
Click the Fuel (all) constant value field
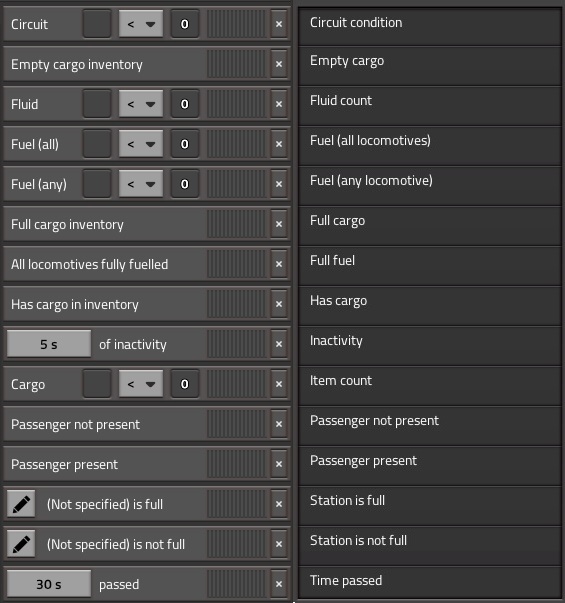185,144
